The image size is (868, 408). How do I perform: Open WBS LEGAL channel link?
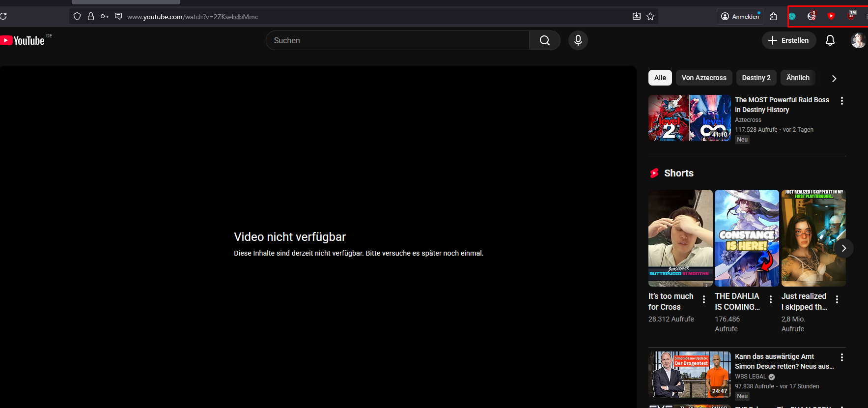[750, 377]
